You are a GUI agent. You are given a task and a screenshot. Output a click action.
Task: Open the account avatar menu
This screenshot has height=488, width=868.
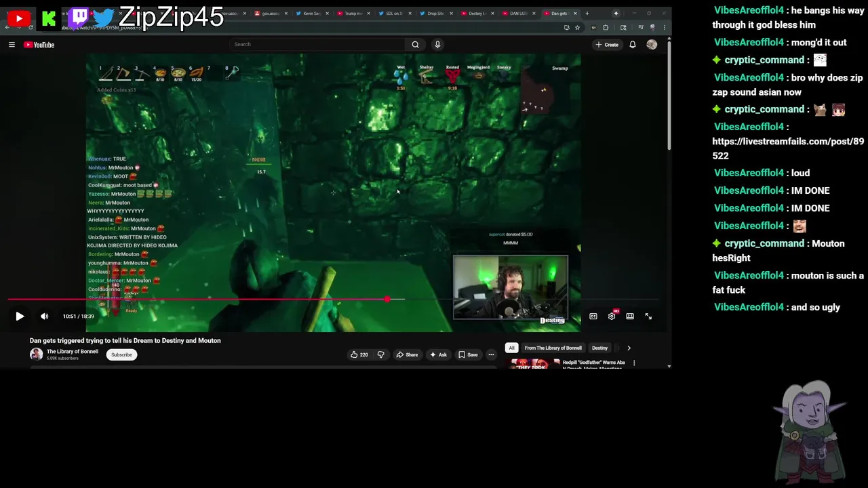(652, 45)
